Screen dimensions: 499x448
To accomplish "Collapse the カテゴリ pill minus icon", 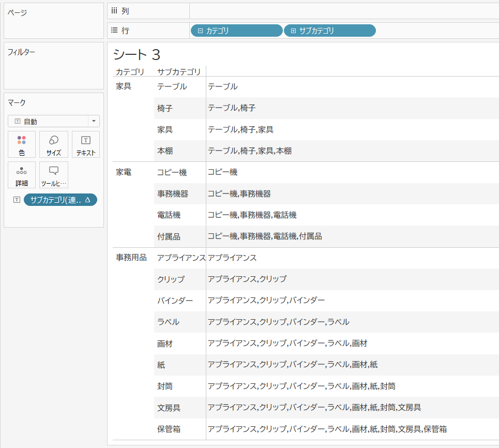I will click(x=200, y=31).
